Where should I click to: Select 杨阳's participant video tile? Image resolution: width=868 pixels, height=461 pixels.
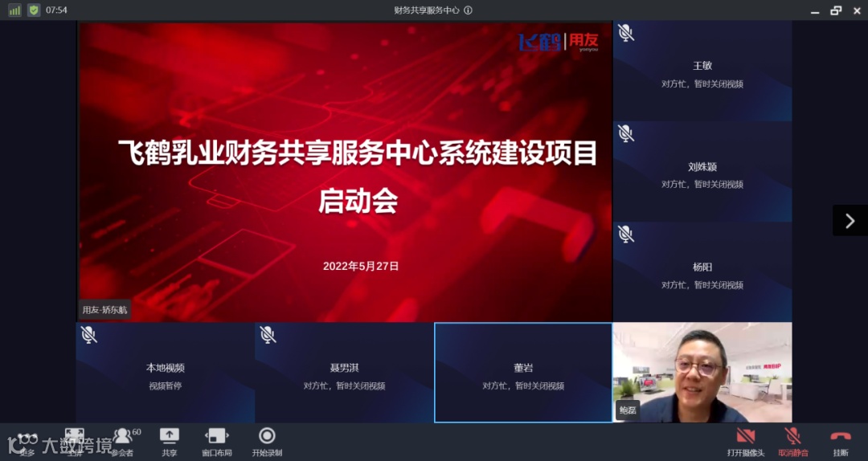[702, 272]
